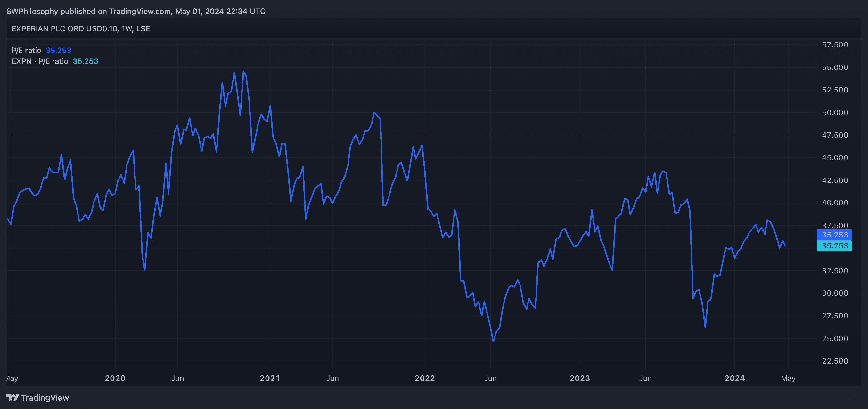Click the 2020 time axis label
The width and height of the screenshot is (868, 409).
coord(115,378)
